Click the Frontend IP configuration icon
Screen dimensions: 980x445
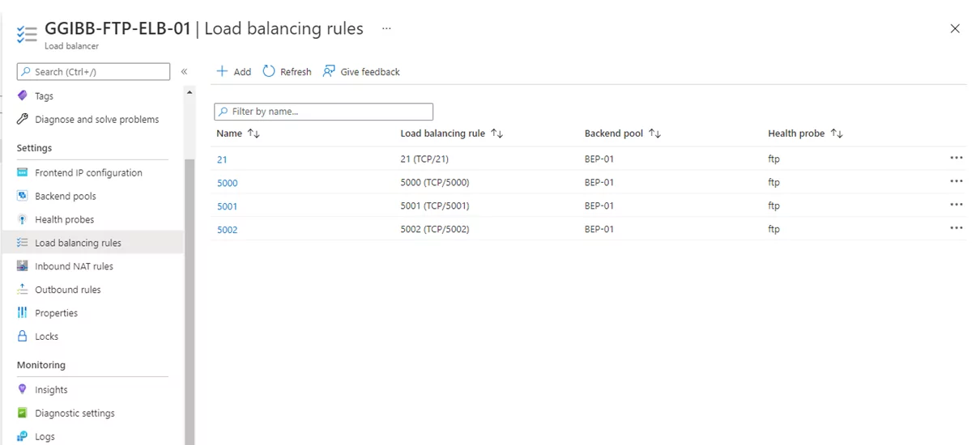pyautogui.click(x=23, y=172)
